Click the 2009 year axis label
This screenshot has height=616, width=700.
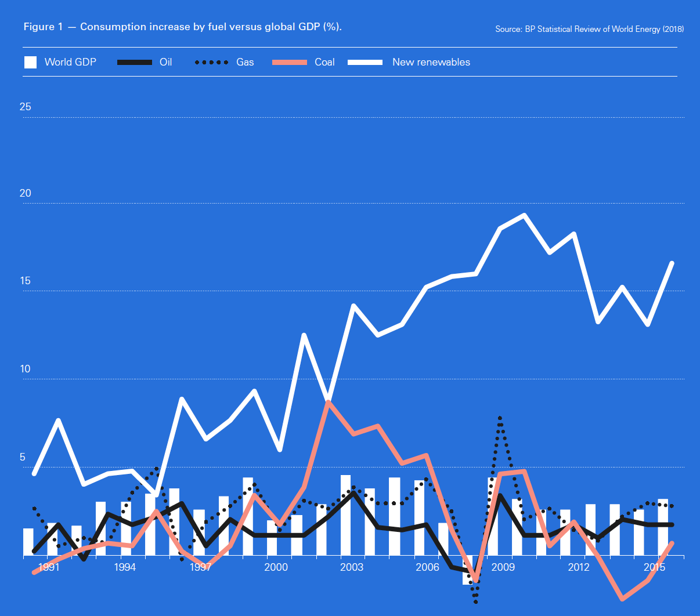coord(503,567)
